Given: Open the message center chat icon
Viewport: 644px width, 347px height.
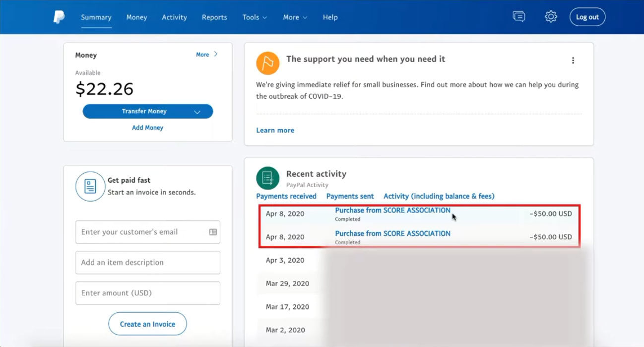Looking at the screenshot, I should pos(519,17).
